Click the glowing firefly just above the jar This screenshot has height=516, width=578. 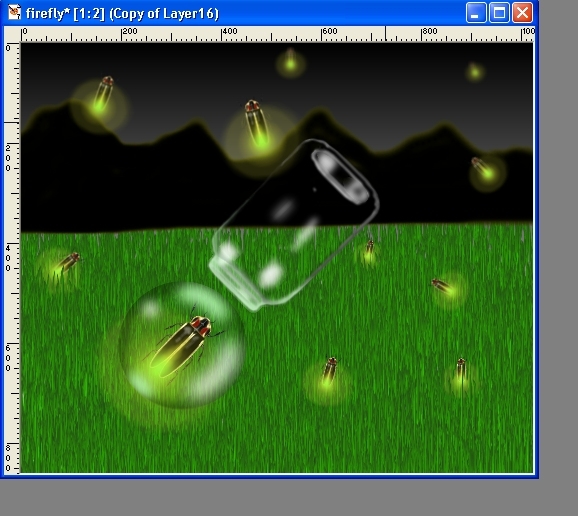pos(257,123)
